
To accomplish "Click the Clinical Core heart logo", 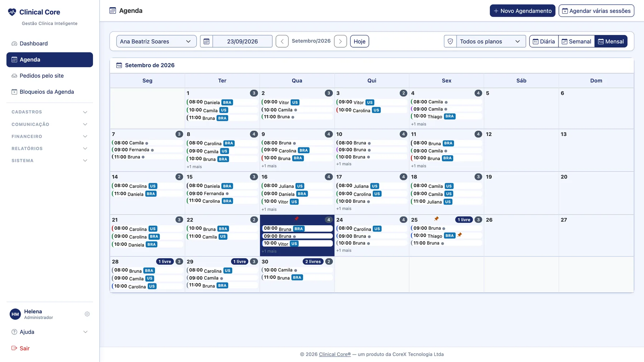I will (x=12, y=12).
